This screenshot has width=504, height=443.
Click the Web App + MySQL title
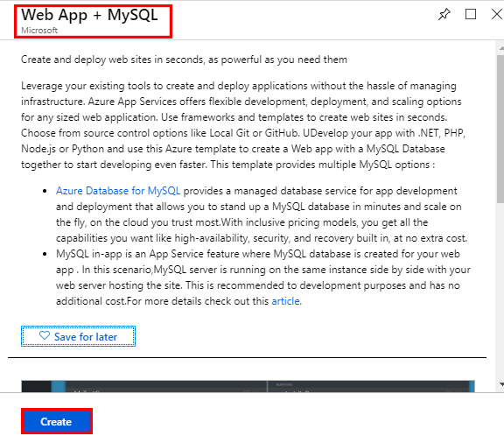coord(89,15)
